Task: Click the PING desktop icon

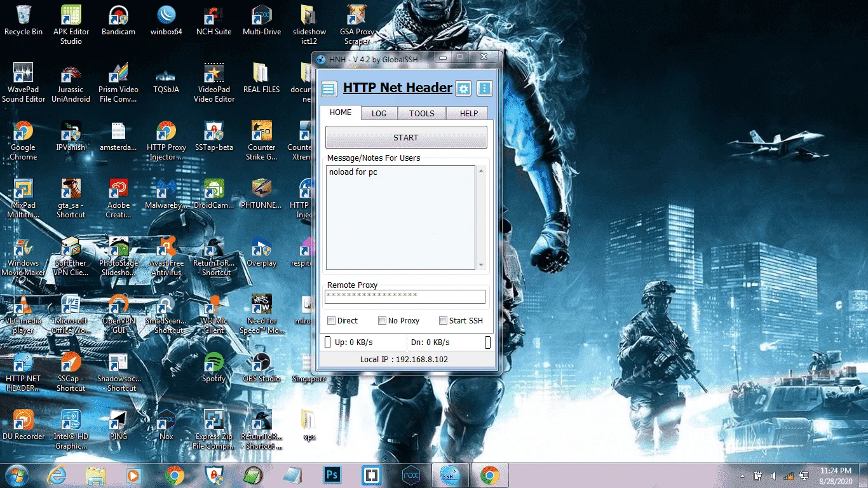Action: tap(119, 424)
